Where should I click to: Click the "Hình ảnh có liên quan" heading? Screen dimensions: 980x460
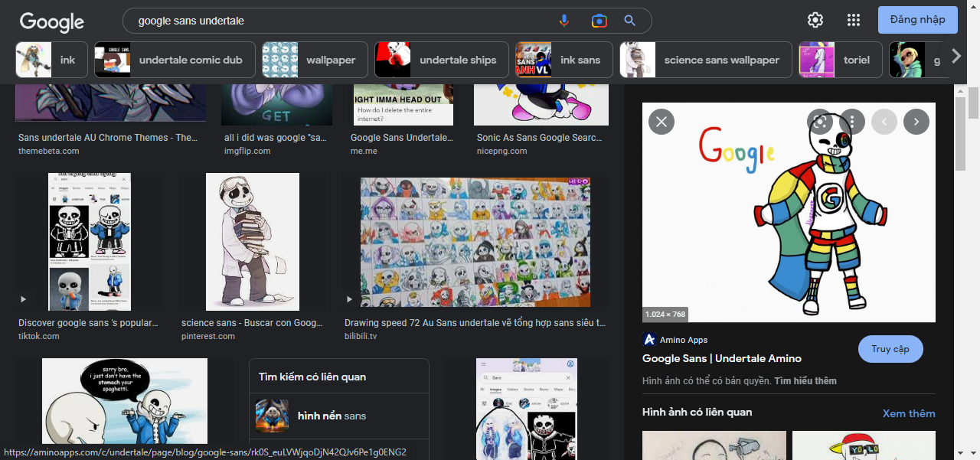click(697, 412)
